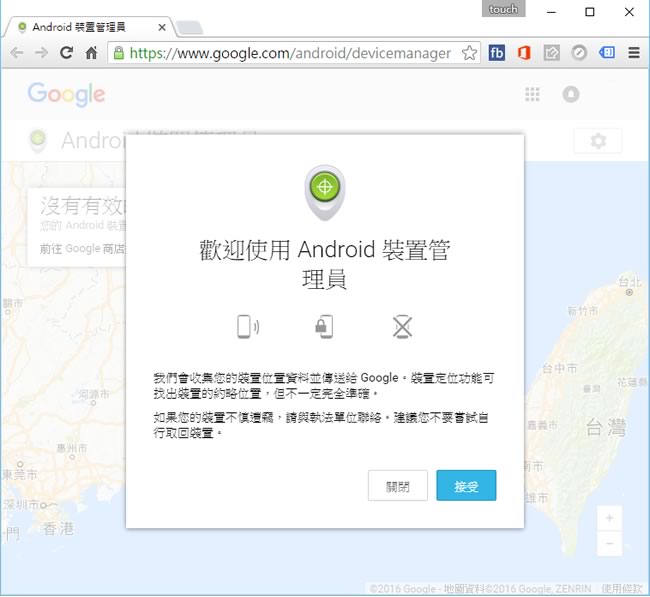The height and width of the screenshot is (597, 650).
Task: Open a new browser tab
Action: pos(190,27)
